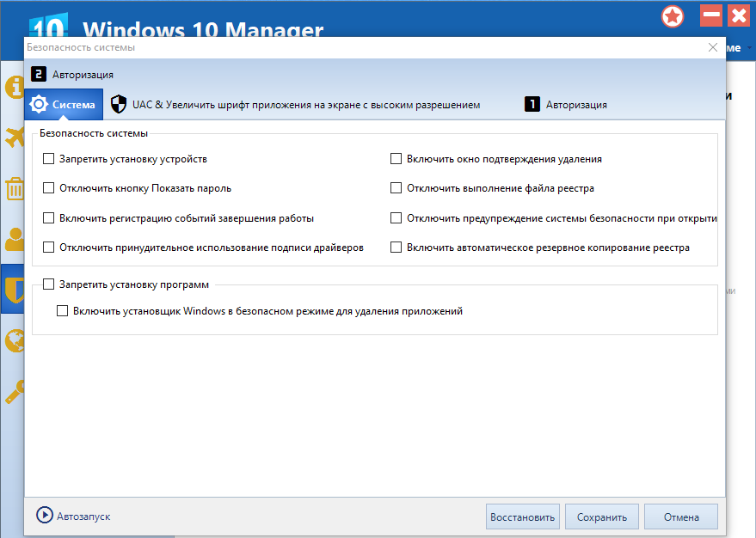Click the Восстановить button
This screenshot has width=756, height=538.
[523, 517]
